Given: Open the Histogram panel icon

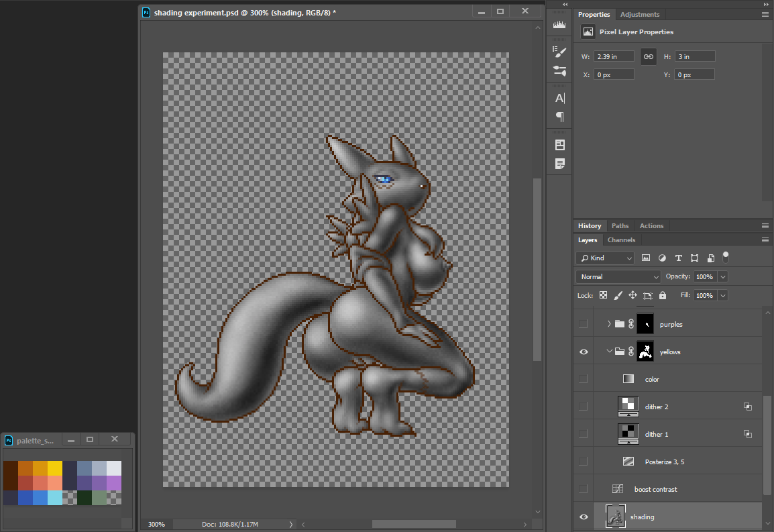Looking at the screenshot, I should (x=559, y=25).
